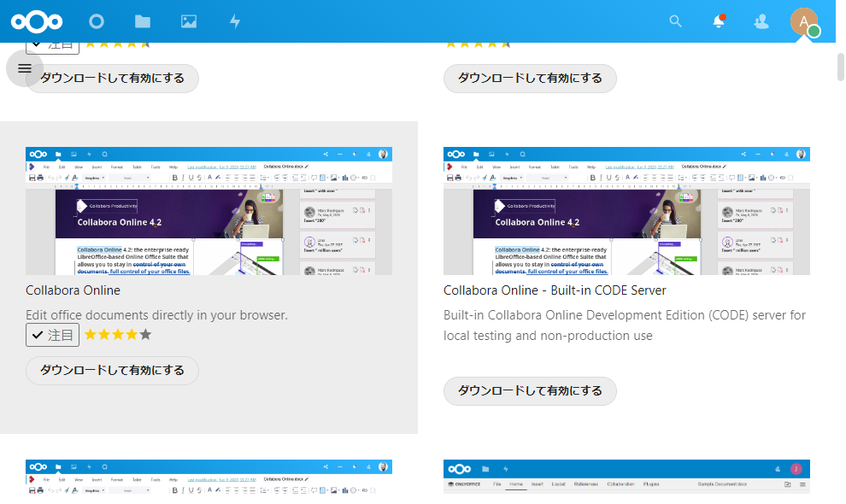
Task: Click Collabora Online star rating
Action: 118,335
